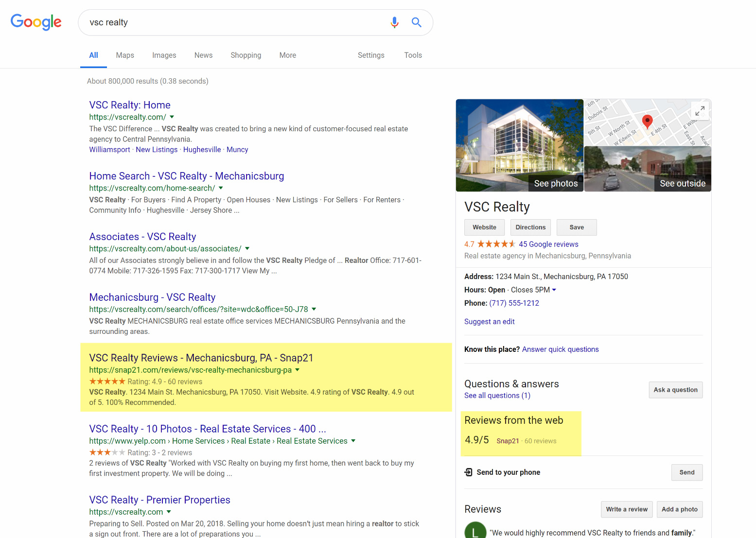Switch to the Shopping tab
Image resolution: width=756 pixels, height=538 pixels.
point(246,55)
